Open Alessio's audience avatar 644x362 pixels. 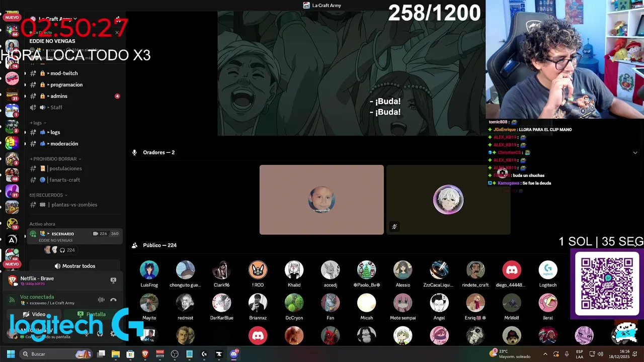[403, 270]
